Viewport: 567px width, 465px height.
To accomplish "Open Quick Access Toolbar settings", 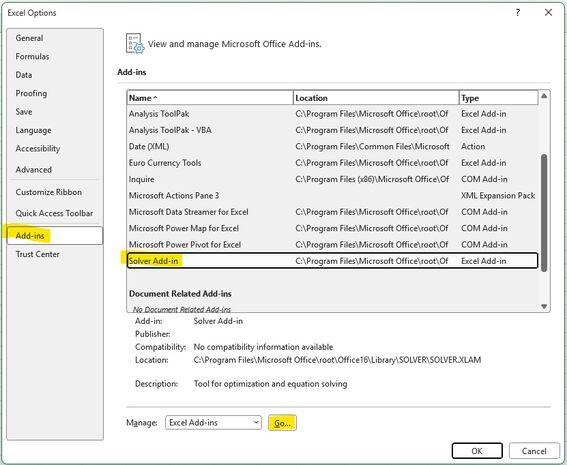I will (54, 213).
